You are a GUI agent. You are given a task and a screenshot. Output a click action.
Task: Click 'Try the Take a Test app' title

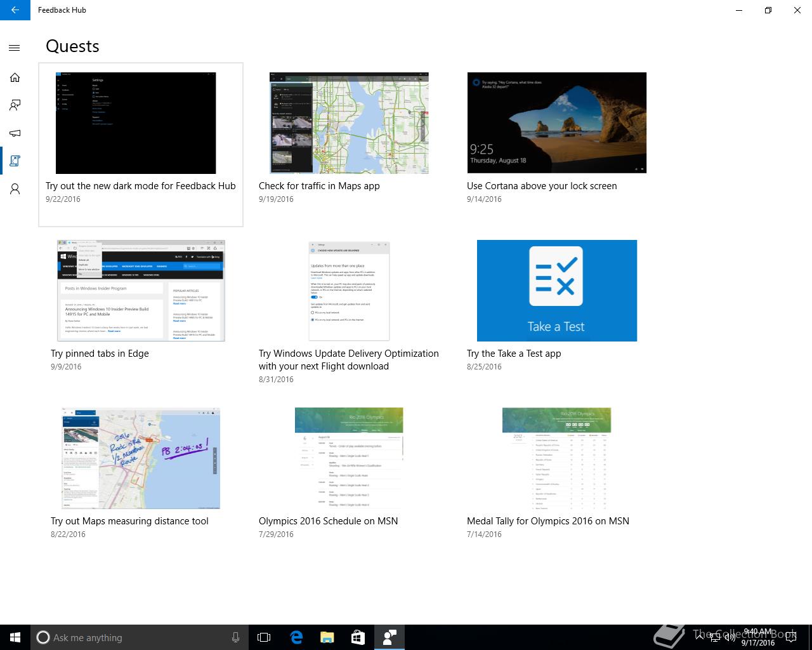pyautogui.click(x=514, y=354)
